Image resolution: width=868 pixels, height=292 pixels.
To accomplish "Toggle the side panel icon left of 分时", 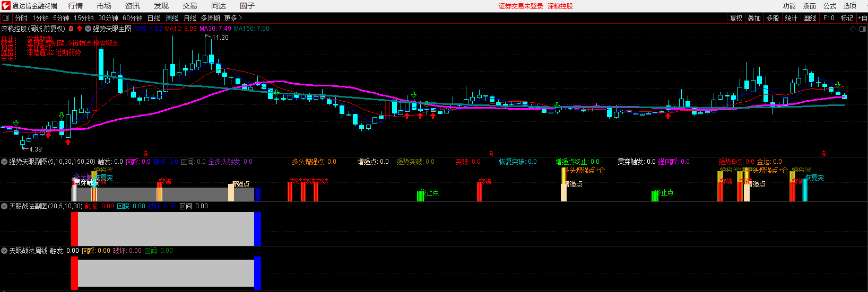I will (x=6, y=18).
